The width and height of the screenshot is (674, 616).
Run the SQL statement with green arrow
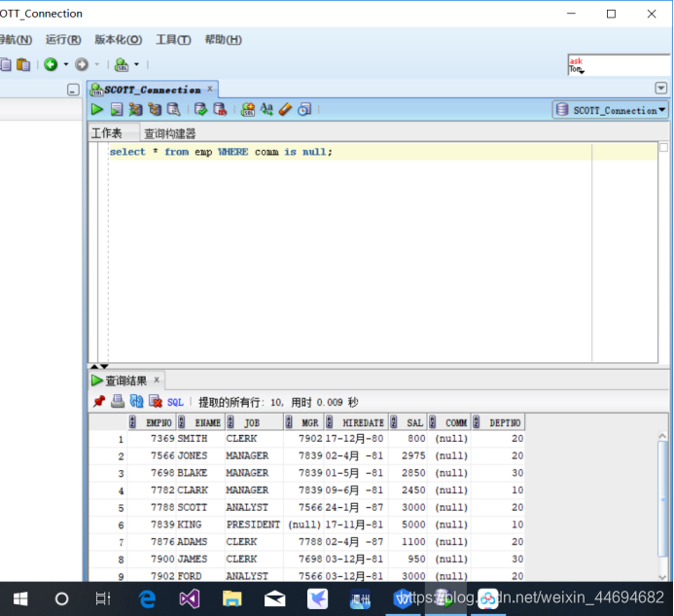tap(96, 109)
